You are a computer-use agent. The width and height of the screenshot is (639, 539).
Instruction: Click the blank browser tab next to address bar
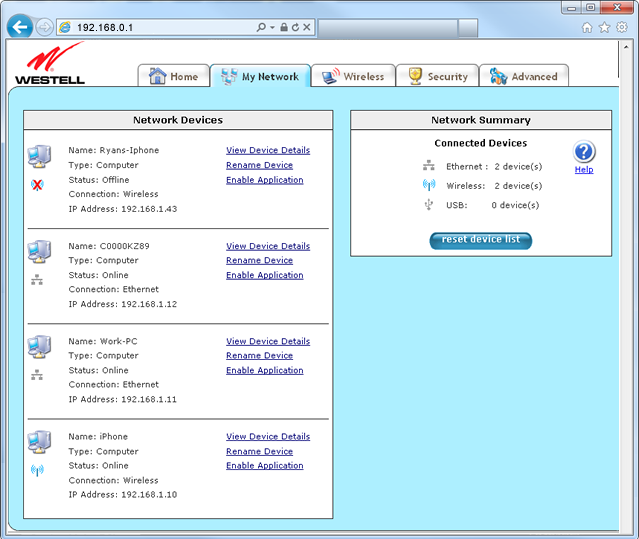click(387, 28)
